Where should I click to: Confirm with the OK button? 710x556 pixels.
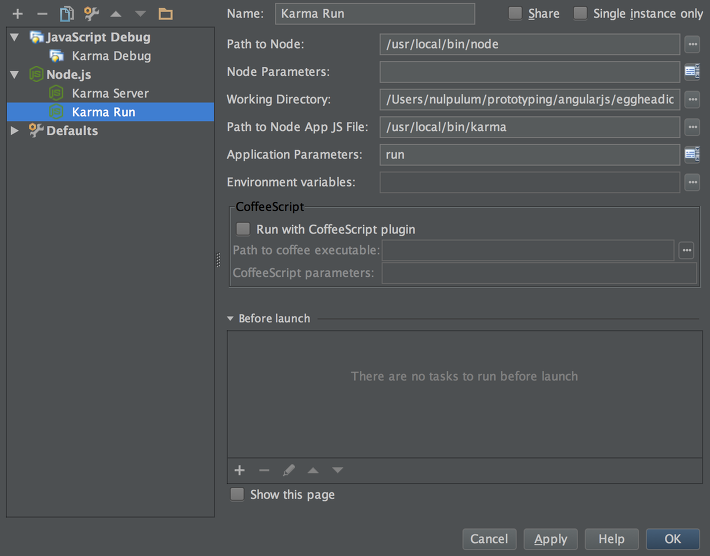pos(672,539)
